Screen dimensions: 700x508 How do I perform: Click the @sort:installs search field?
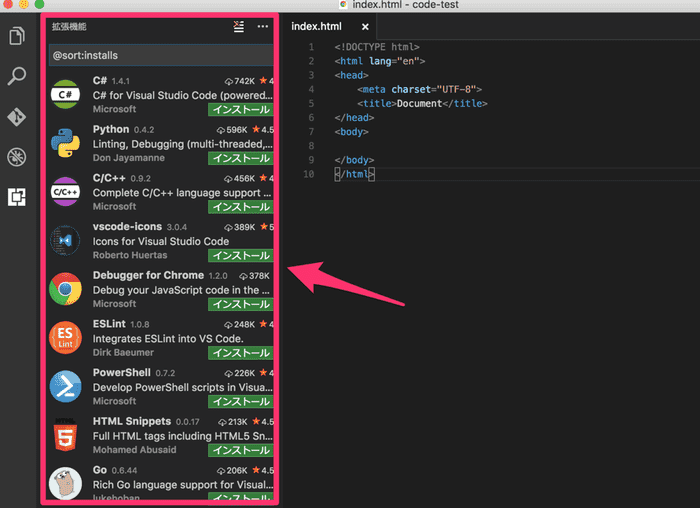[x=160, y=55]
